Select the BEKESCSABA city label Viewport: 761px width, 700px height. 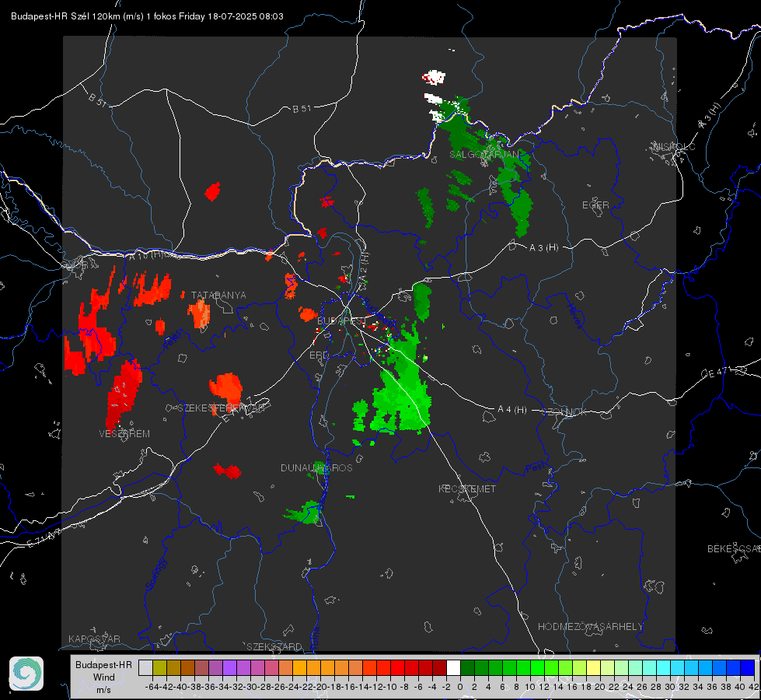pos(734,548)
